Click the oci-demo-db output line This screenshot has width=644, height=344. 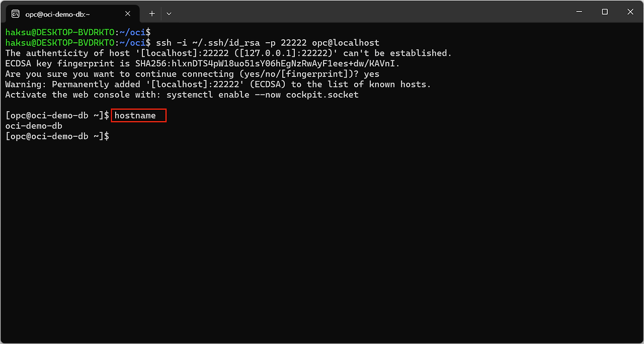(x=34, y=126)
